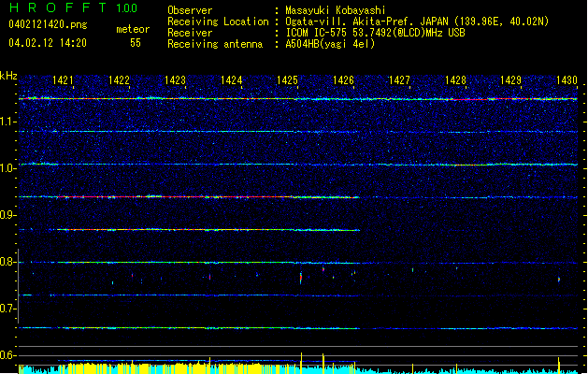Click the 1430 time marker
This screenshot has height=374, width=588.
pos(566,81)
